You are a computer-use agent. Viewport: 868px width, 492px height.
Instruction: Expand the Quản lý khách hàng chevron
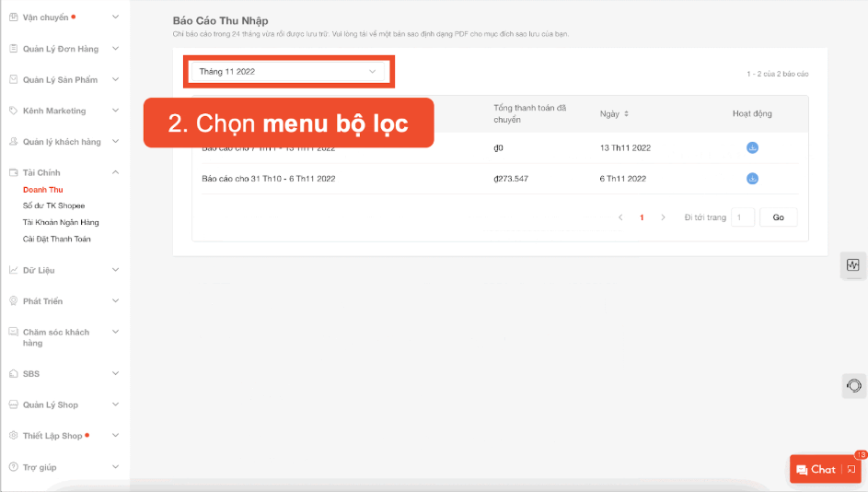[x=116, y=142]
